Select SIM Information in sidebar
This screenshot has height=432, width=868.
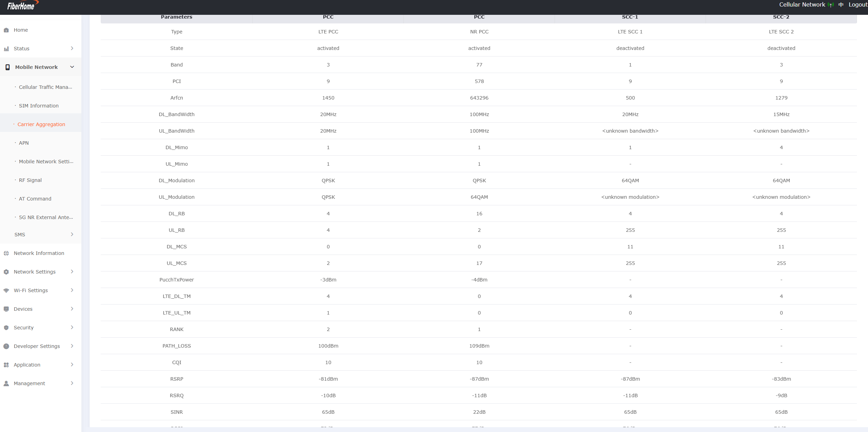pyautogui.click(x=39, y=106)
